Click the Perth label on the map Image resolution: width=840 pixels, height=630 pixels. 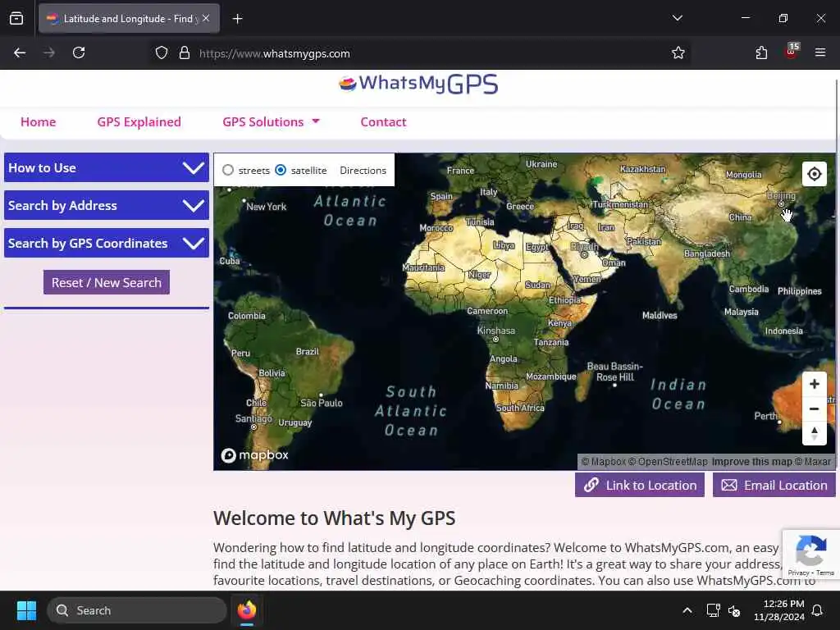coord(765,416)
